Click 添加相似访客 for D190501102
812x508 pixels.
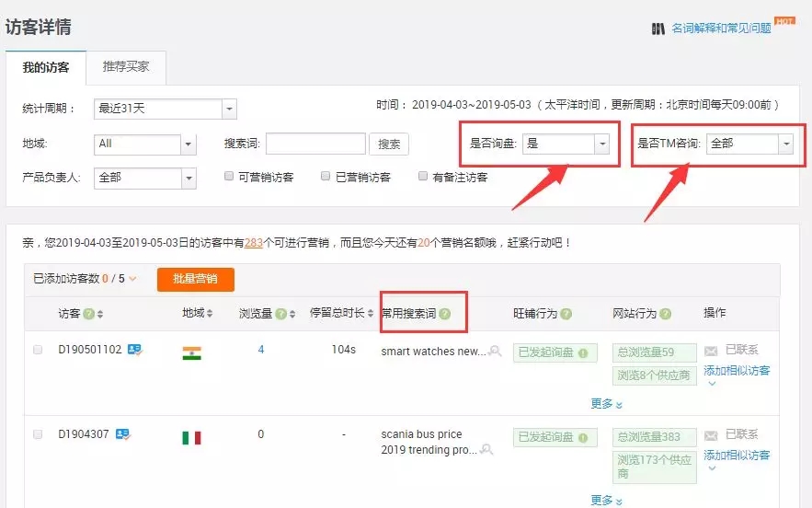point(737,371)
